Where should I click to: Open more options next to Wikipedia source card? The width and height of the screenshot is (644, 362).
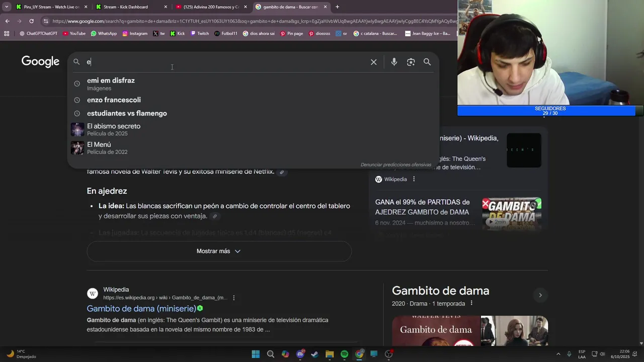pyautogui.click(x=414, y=179)
